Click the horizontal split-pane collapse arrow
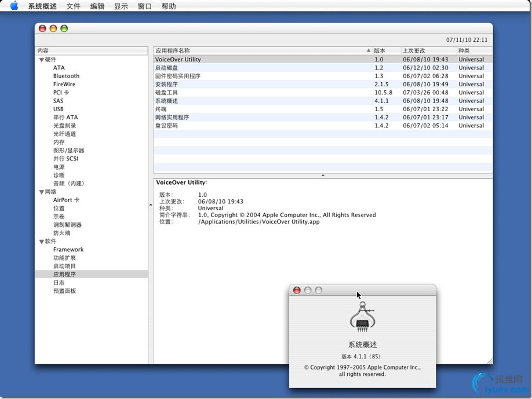The height and width of the screenshot is (399, 532). point(323,175)
